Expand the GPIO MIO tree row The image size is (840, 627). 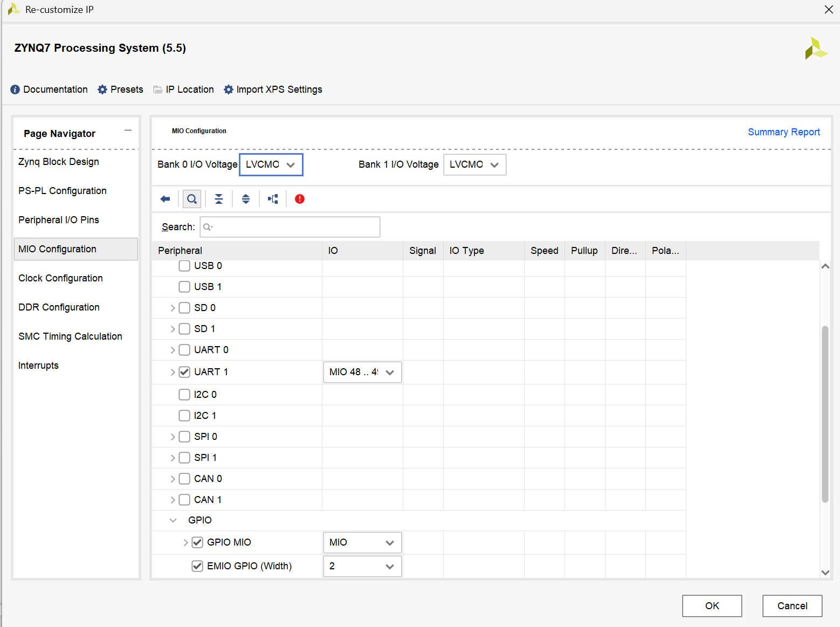point(185,542)
